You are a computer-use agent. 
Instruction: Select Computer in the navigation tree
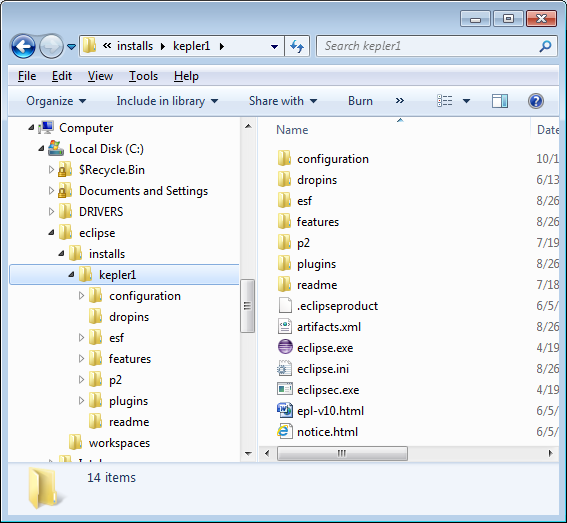point(86,128)
